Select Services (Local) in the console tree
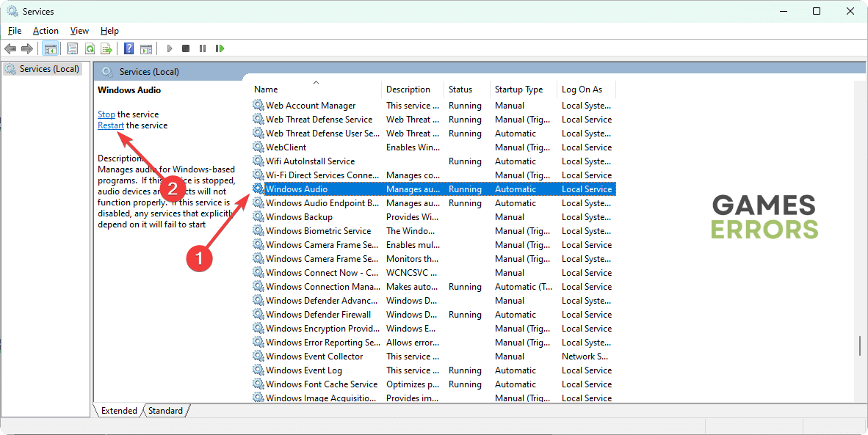This screenshot has height=435, width=868. pyautogui.click(x=49, y=69)
